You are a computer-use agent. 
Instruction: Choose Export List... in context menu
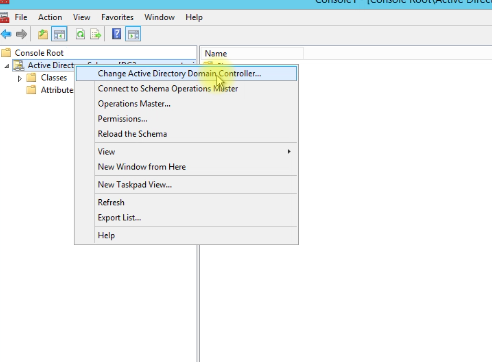tap(186, 218)
